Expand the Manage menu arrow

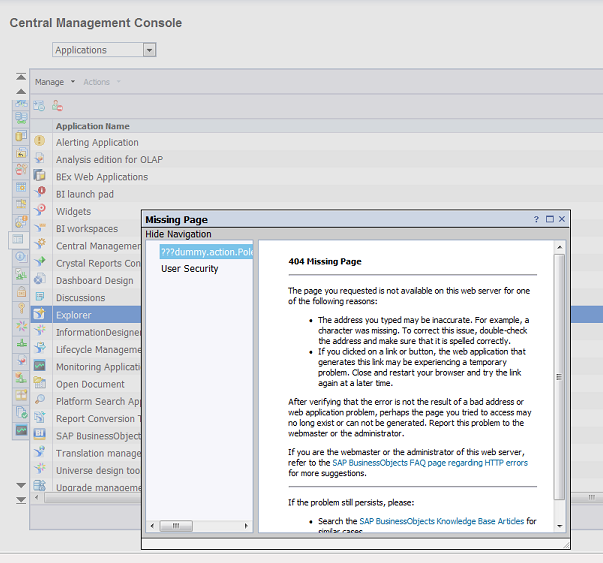(73, 82)
